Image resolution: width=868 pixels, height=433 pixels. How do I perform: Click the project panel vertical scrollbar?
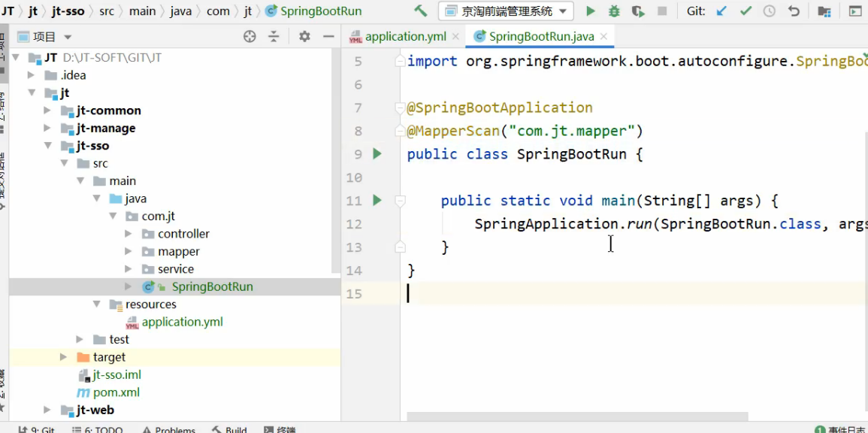[337, 161]
